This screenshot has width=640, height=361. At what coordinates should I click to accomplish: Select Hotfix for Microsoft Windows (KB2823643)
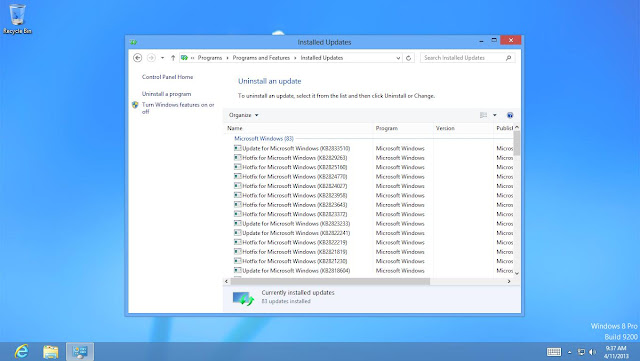[x=295, y=205]
